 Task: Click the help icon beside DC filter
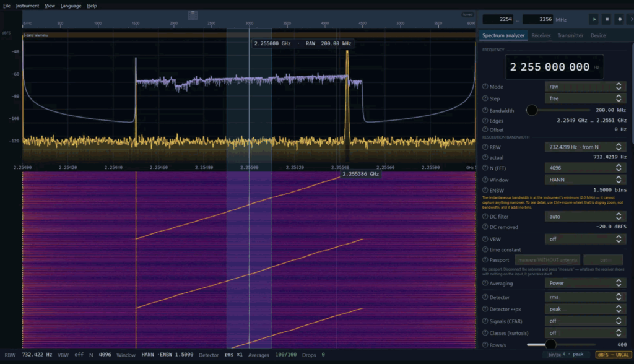pos(485,217)
